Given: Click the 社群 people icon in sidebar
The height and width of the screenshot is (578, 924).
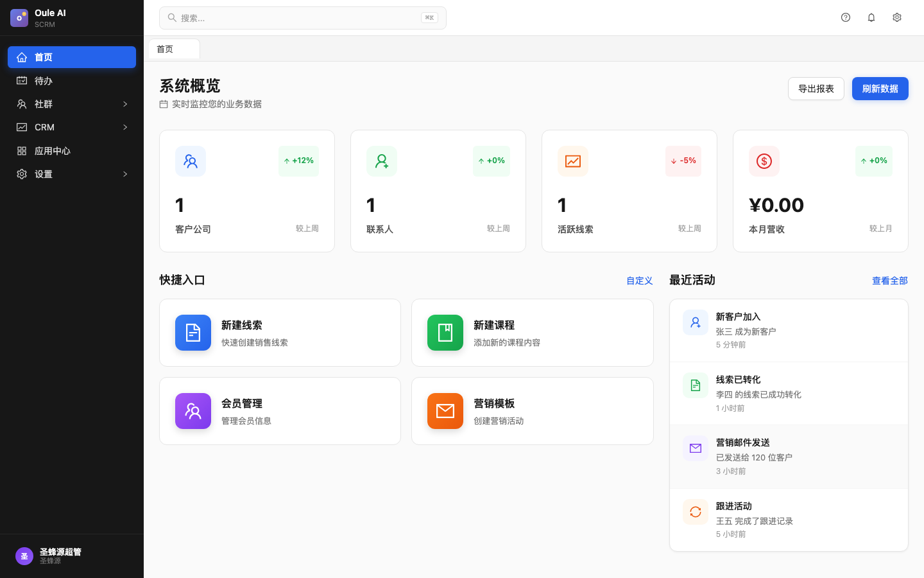Looking at the screenshot, I should click(x=22, y=104).
